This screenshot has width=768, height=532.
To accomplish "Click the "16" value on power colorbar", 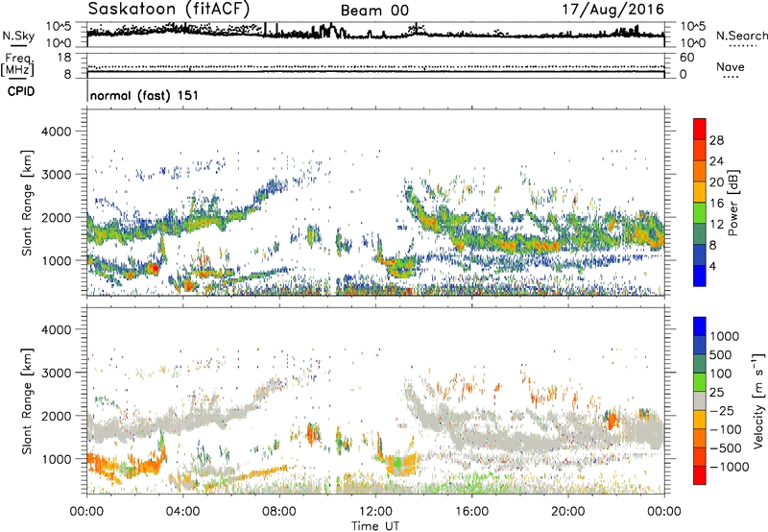I will (x=716, y=204).
